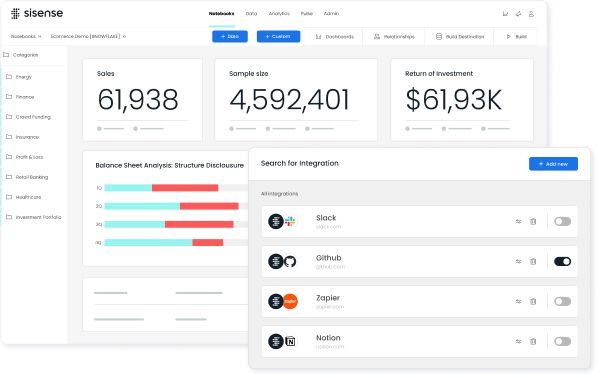
Task: Enable the Slack integration toggle
Action: click(562, 221)
